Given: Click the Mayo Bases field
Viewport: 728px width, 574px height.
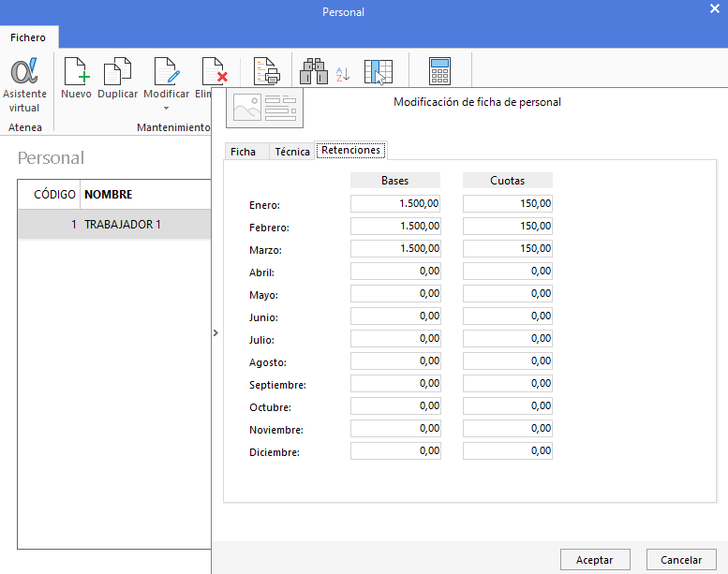Looking at the screenshot, I should click(395, 293).
